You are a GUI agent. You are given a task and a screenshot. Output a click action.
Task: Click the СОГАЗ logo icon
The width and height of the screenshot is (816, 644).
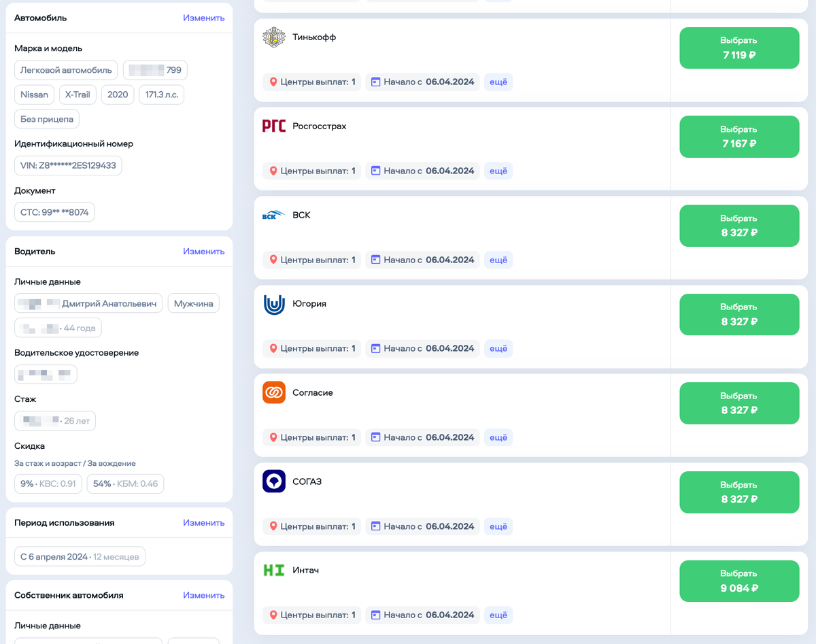tap(274, 481)
